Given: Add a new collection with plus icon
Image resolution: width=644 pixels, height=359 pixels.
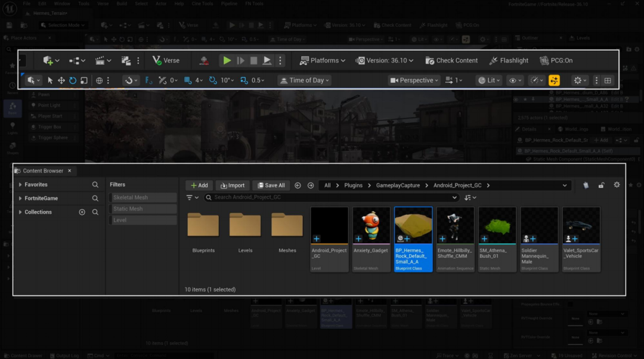Looking at the screenshot, I should click(82, 212).
